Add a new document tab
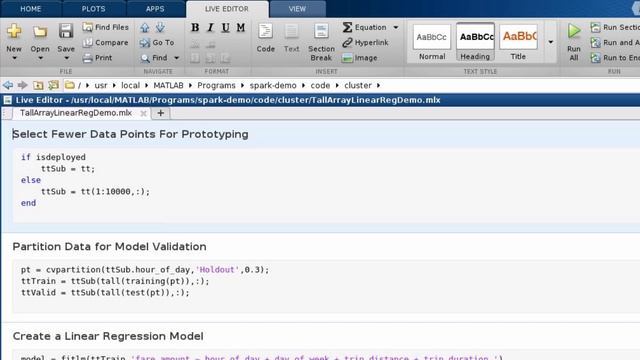Viewport: 640px width, 360px height. pyautogui.click(x=161, y=113)
